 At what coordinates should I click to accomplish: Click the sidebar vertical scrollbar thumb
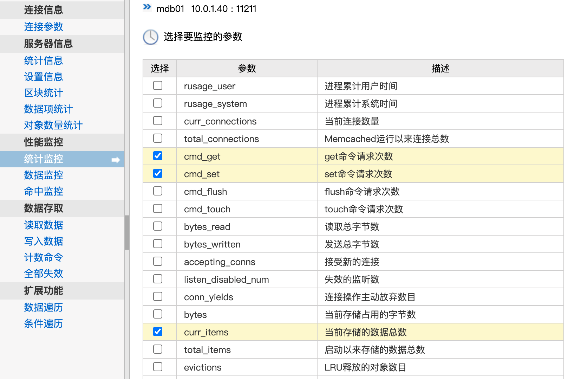(127, 233)
